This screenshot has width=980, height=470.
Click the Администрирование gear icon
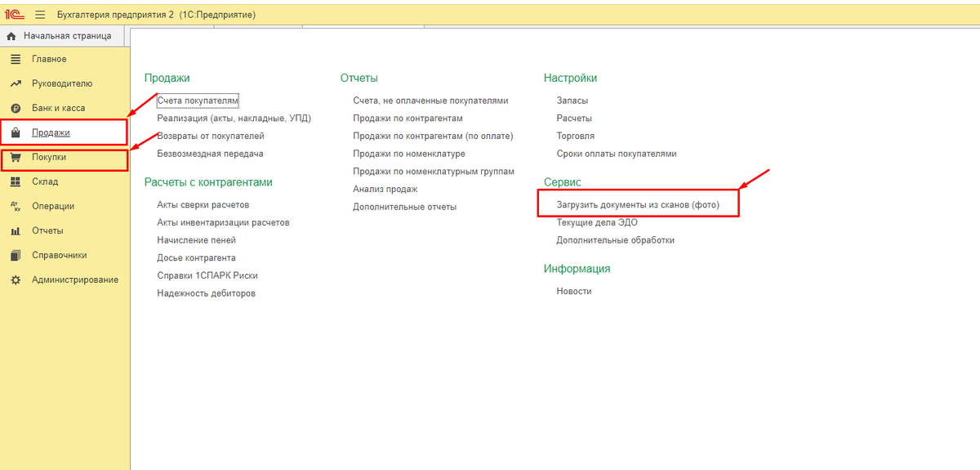click(15, 280)
